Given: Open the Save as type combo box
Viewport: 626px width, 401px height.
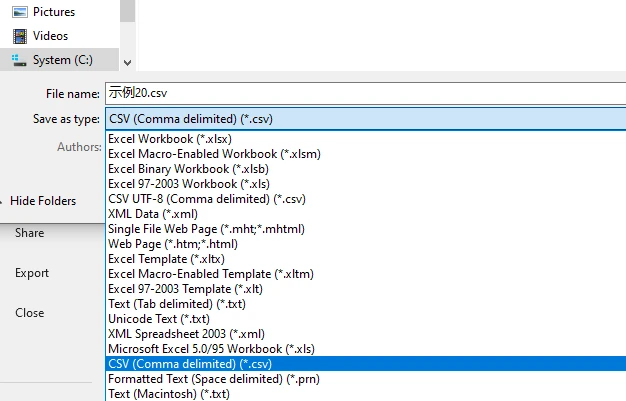Looking at the screenshot, I should 366,119.
